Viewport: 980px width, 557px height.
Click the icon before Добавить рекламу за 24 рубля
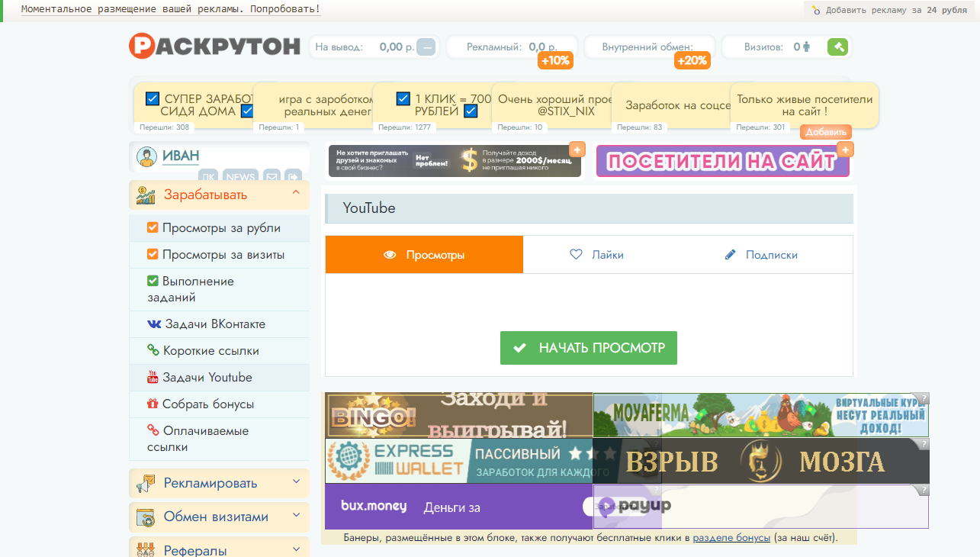(x=816, y=10)
